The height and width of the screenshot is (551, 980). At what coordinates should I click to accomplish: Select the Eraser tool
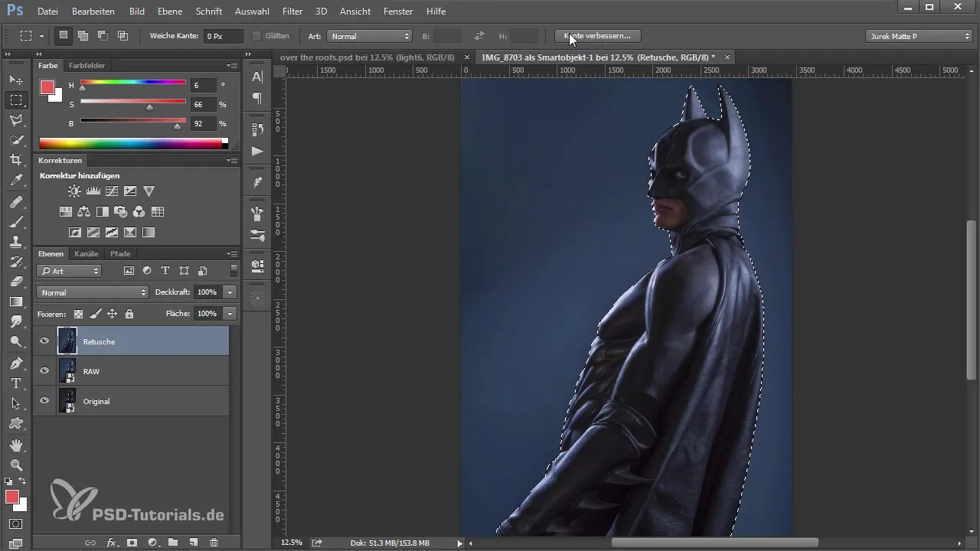pos(16,282)
